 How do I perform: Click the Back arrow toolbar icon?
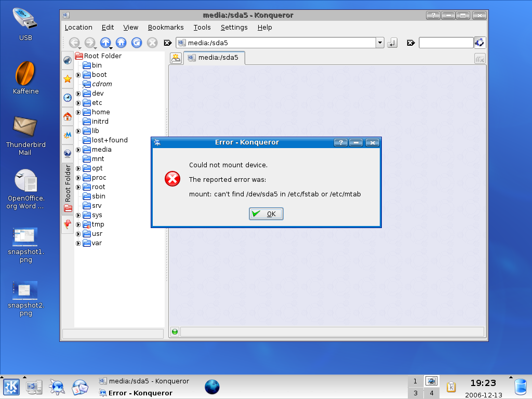(x=74, y=43)
